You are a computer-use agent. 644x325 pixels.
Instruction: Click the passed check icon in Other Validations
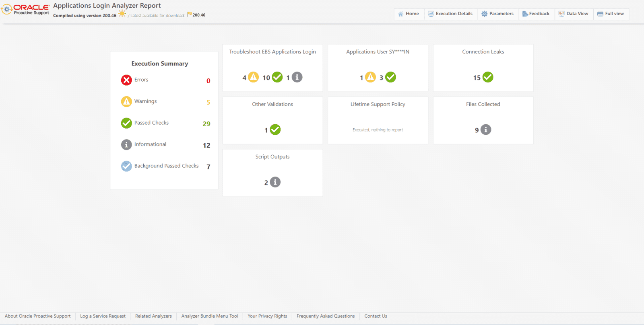tap(275, 130)
